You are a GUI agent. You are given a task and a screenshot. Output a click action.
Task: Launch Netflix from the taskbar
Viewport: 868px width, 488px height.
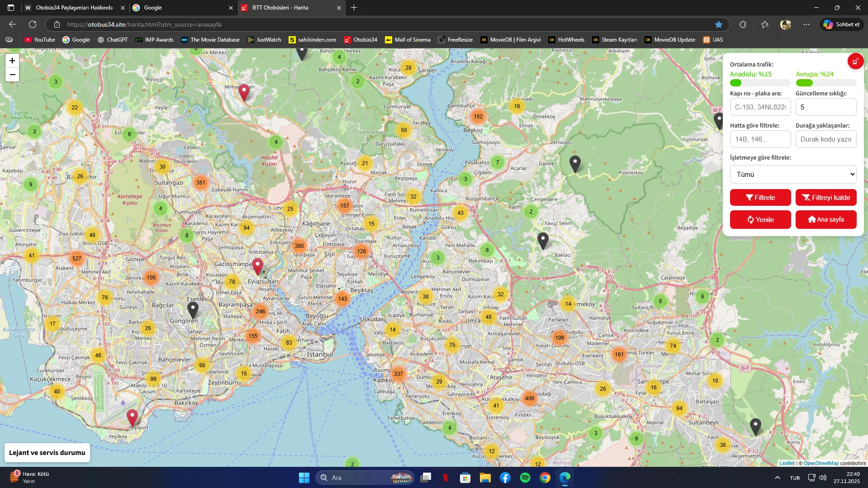(x=446, y=478)
